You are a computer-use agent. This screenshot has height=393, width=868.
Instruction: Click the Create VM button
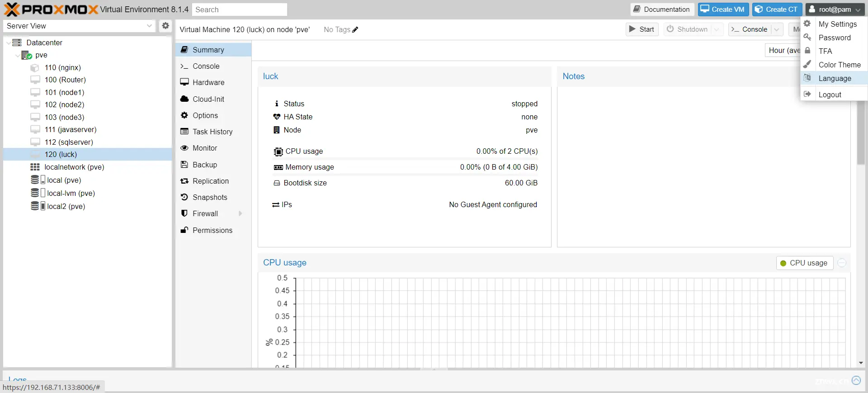click(x=723, y=9)
